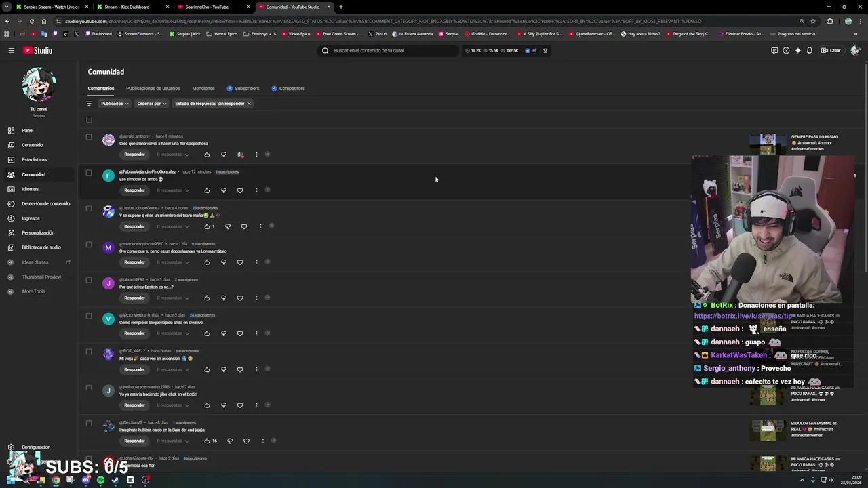Remove heart from @sergio_anthony's comment
The height and width of the screenshot is (488, 868).
click(240, 155)
